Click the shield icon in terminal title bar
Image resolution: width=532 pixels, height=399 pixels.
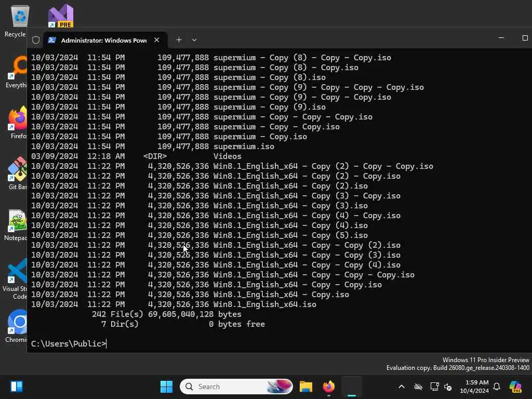(x=36, y=40)
